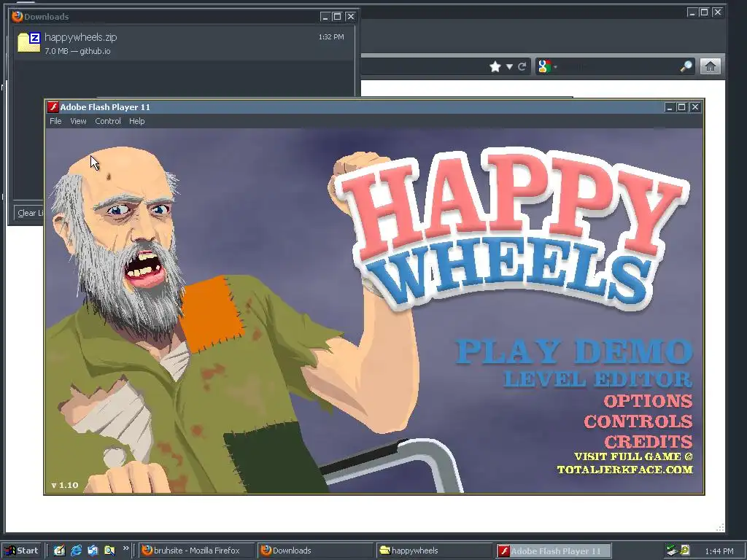Open the LEVEL EDITOR
747x560 pixels.
[x=598, y=379]
